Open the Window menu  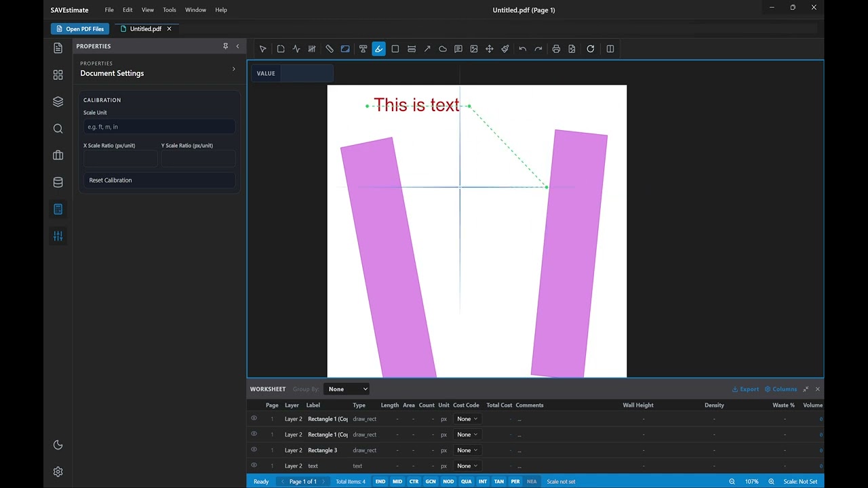195,10
